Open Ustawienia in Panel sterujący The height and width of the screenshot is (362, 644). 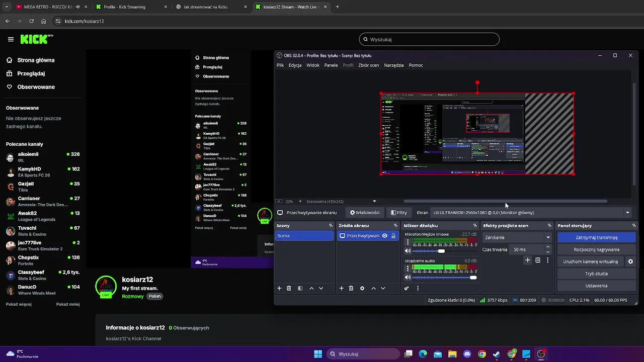pos(597,286)
